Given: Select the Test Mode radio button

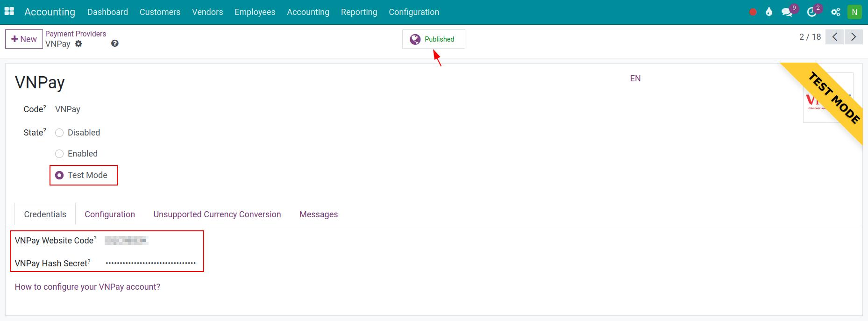Looking at the screenshot, I should point(59,175).
